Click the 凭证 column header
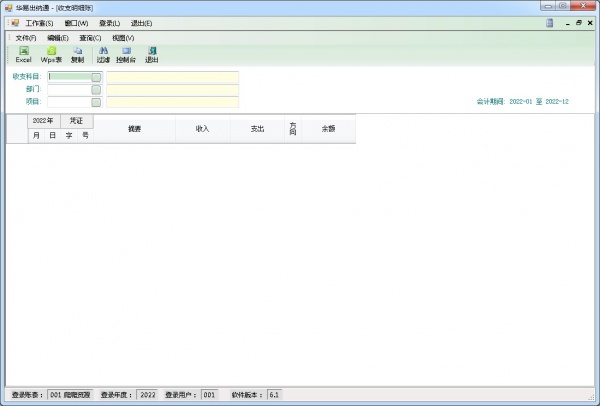 pyautogui.click(x=77, y=121)
